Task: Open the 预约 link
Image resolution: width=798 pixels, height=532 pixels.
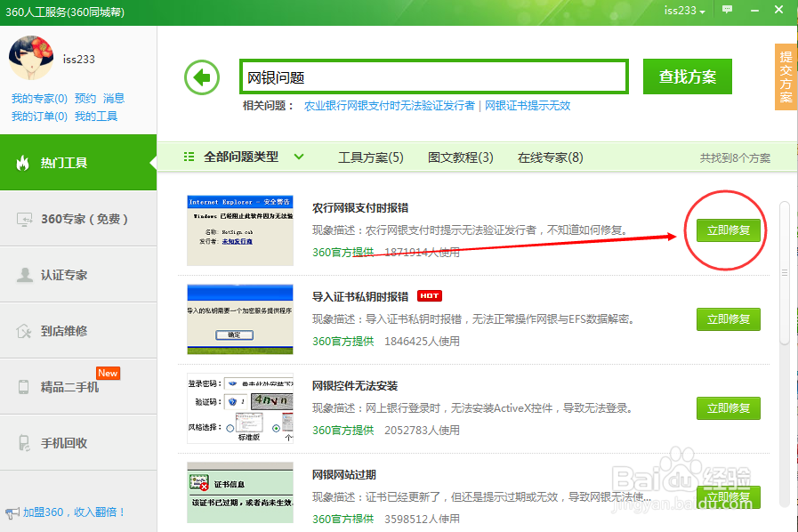Action: point(85,98)
